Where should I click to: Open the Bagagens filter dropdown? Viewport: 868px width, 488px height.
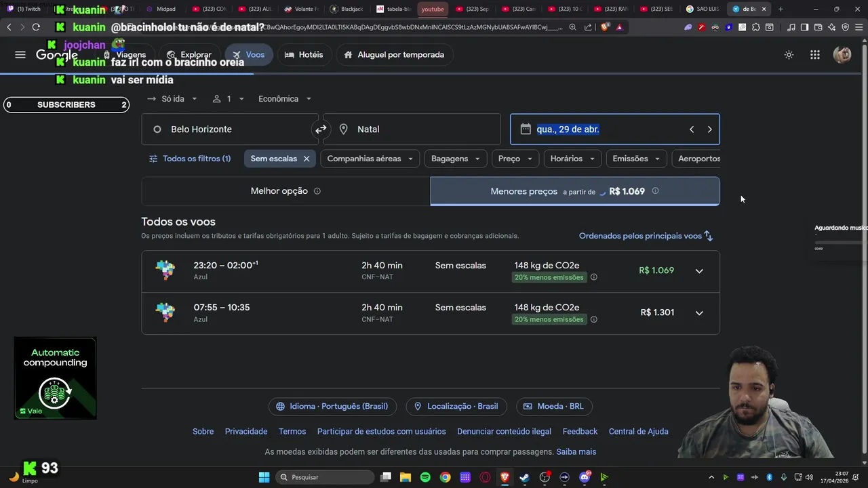456,159
